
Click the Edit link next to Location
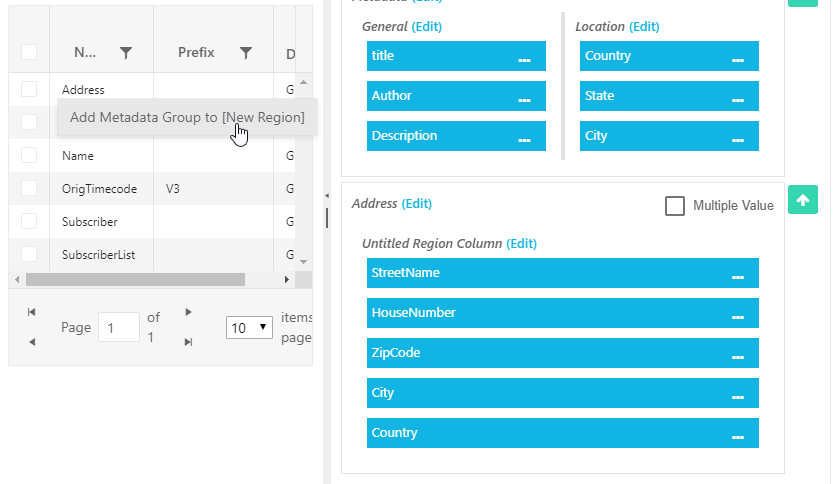coord(644,27)
